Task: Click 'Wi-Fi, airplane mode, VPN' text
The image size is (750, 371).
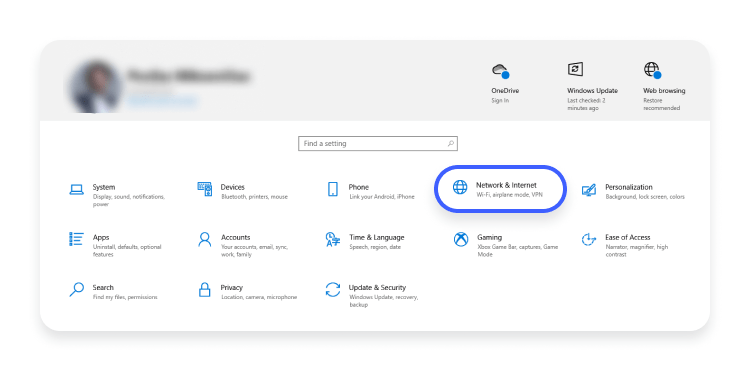Action: [509, 195]
